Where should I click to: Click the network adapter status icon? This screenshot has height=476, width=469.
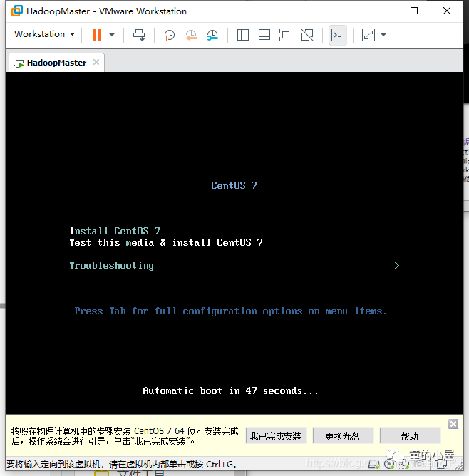pos(404,464)
